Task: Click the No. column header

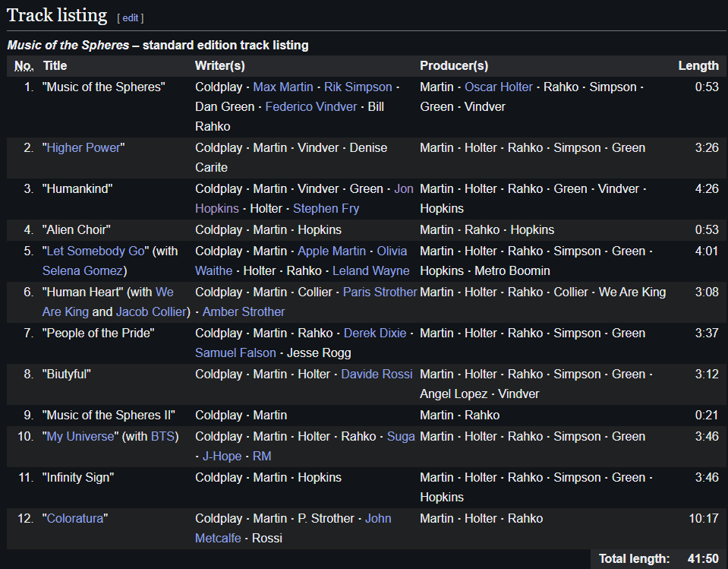Action: (24, 66)
